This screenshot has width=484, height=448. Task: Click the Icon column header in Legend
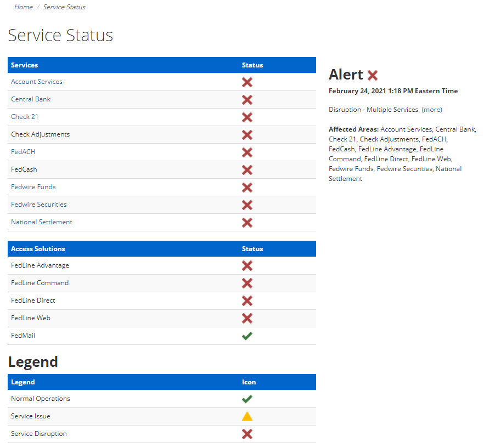(x=249, y=382)
